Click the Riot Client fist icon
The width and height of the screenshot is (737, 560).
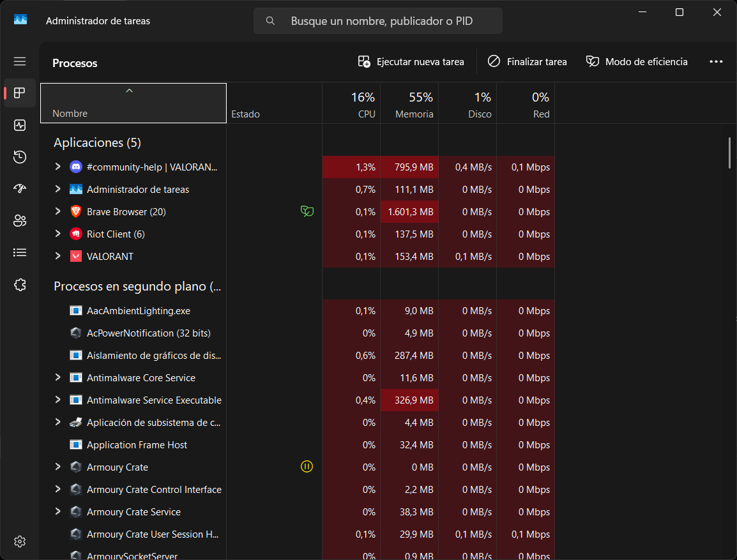pyautogui.click(x=75, y=234)
